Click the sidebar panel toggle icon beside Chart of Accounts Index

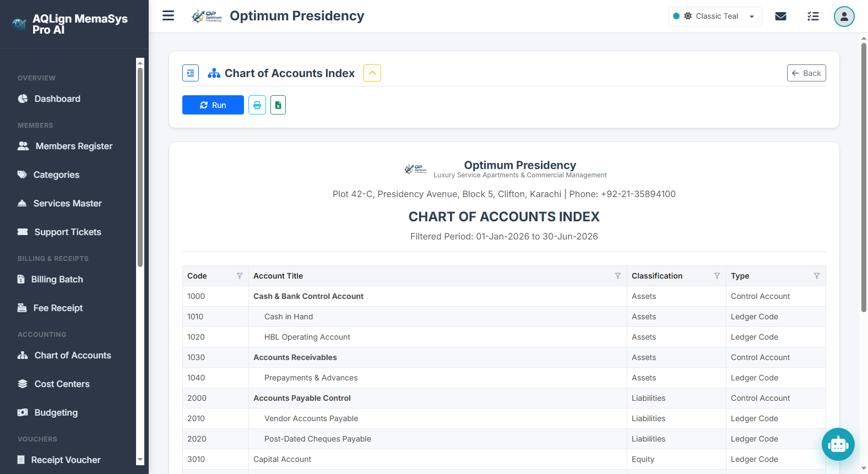tap(191, 73)
